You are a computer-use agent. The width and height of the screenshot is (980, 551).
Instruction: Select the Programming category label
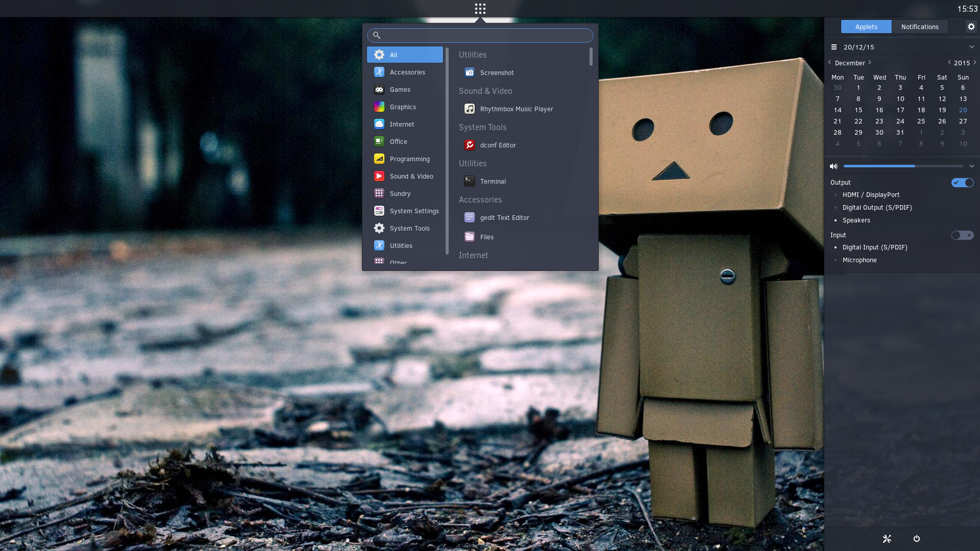(409, 159)
